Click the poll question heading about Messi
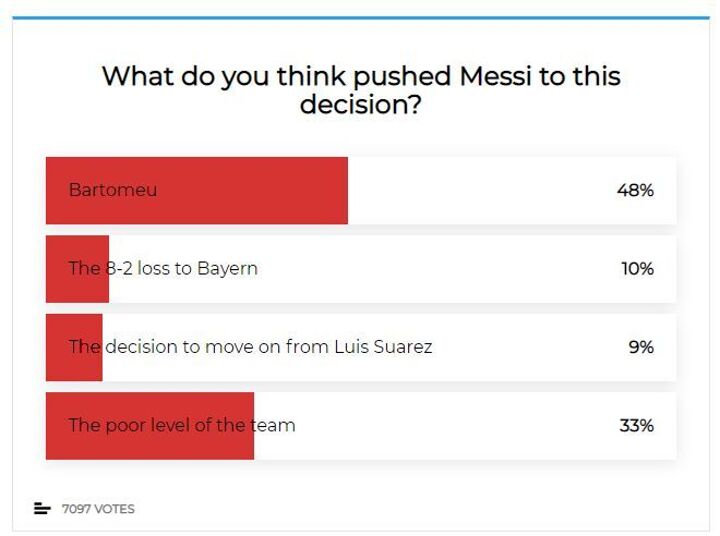The width and height of the screenshot is (720, 536). [360, 90]
